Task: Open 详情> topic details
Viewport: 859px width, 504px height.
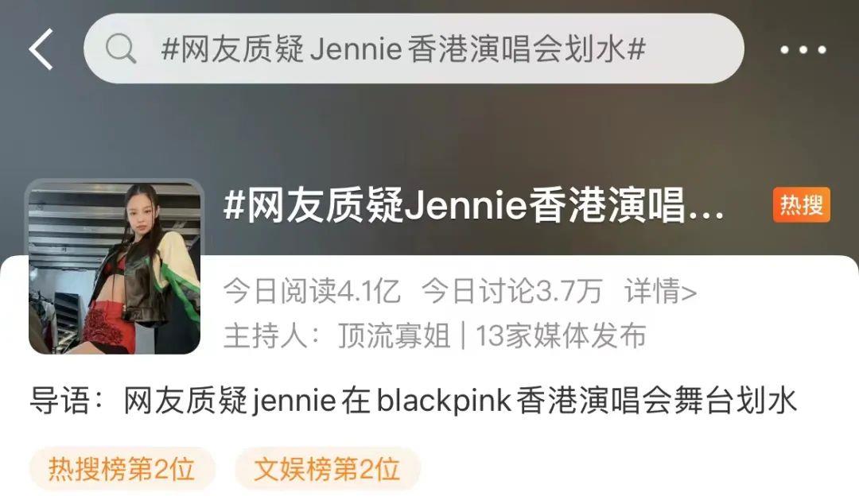Action: click(660, 291)
